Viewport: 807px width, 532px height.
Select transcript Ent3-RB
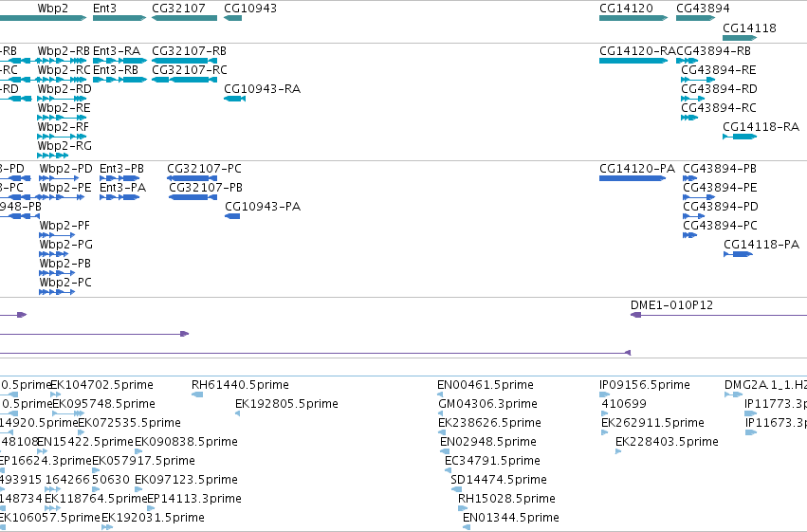119,80
